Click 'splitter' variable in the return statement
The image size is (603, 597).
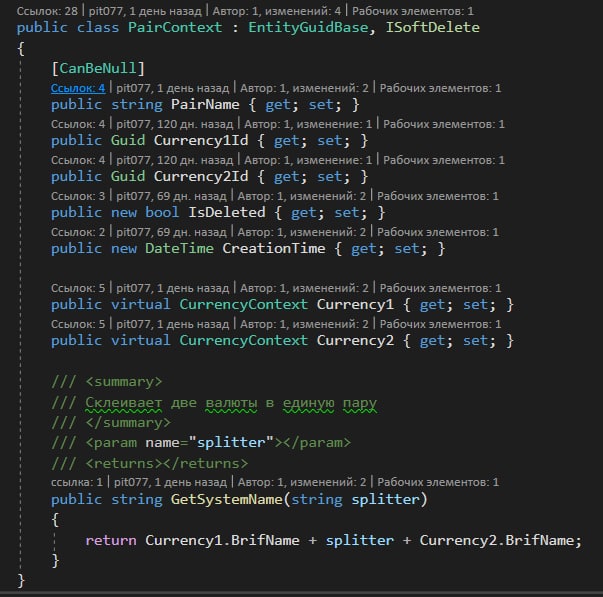[x=360, y=540]
